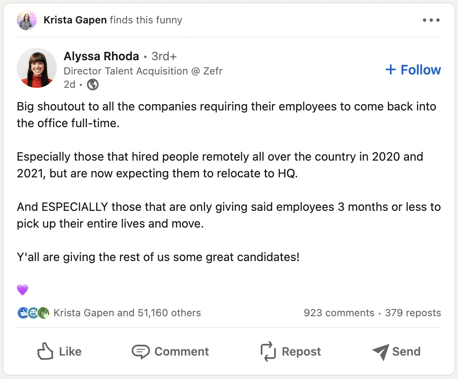458x379 pixels.
Task: Click the Comment speech bubble icon
Action: point(140,352)
